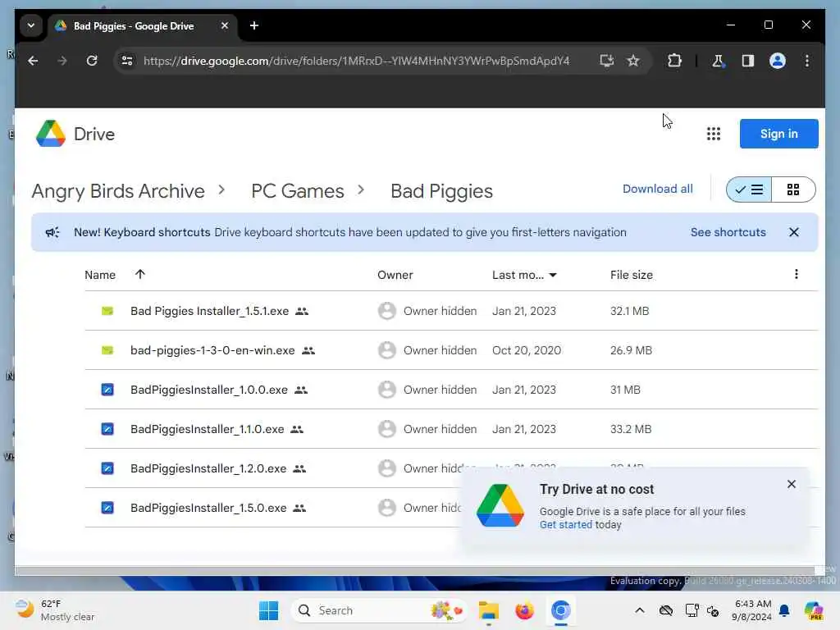Open the column options three-dot menu
Viewport: 840px width, 630px height.
point(796,274)
